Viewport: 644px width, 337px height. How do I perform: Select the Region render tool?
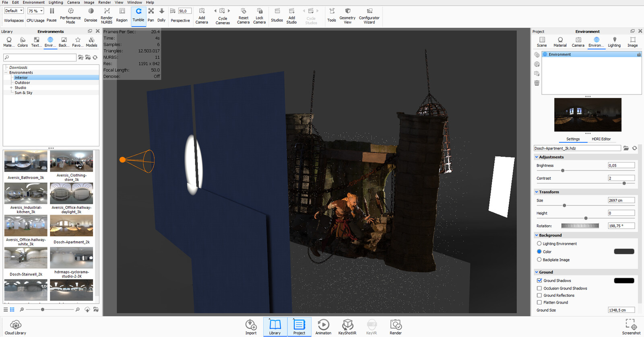pos(122,15)
